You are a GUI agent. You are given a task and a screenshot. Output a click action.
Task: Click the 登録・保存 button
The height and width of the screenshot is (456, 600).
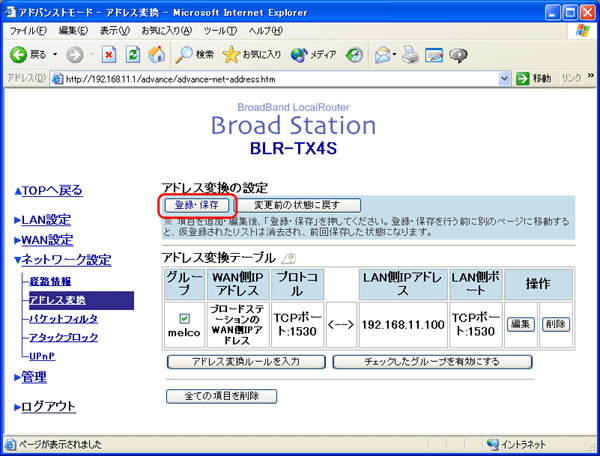tap(197, 205)
